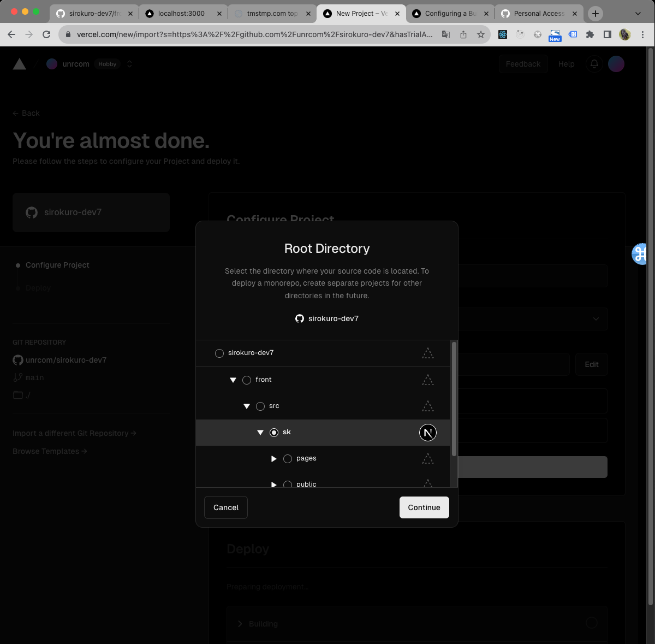The height and width of the screenshot is (644, 655).
Task: Open the Chrome profile avatar
Action: pyautogui.click(x=625, y=34)
